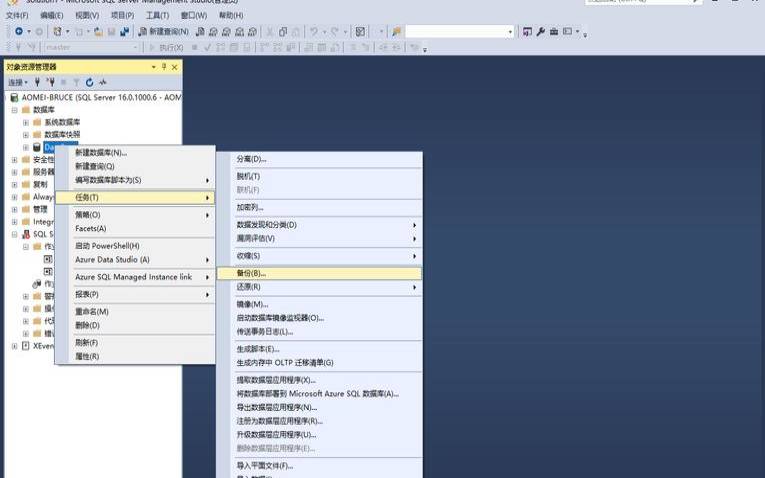Collapse the SQL Server Agent node
This screenshot has width=765, height=478.
(15, 234)
